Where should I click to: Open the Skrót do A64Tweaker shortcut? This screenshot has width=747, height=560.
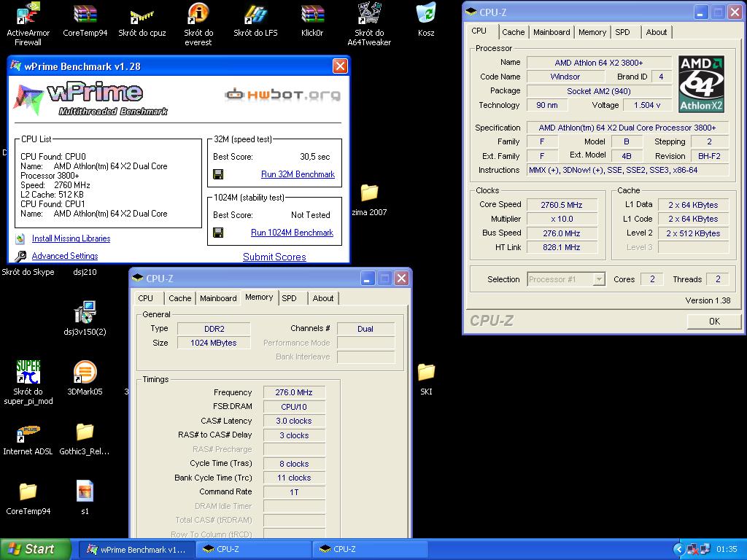click(x=369, y=15)
